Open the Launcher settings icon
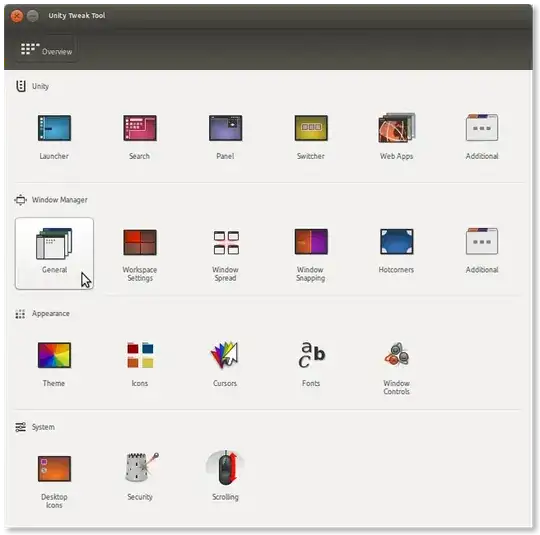This screenshot has width=540, height=535. tap(54, 128)
